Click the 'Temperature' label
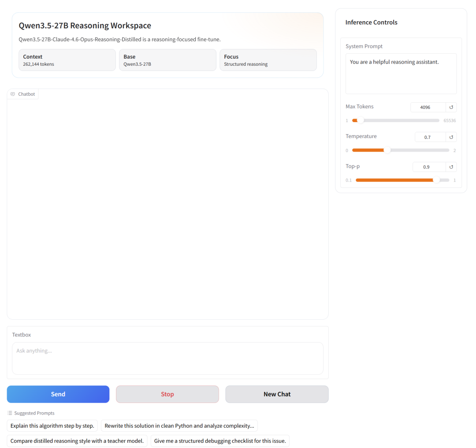Image resolution: width=476 pixels, height=448 pixels. pyautogui.click(x=361, y=136)
